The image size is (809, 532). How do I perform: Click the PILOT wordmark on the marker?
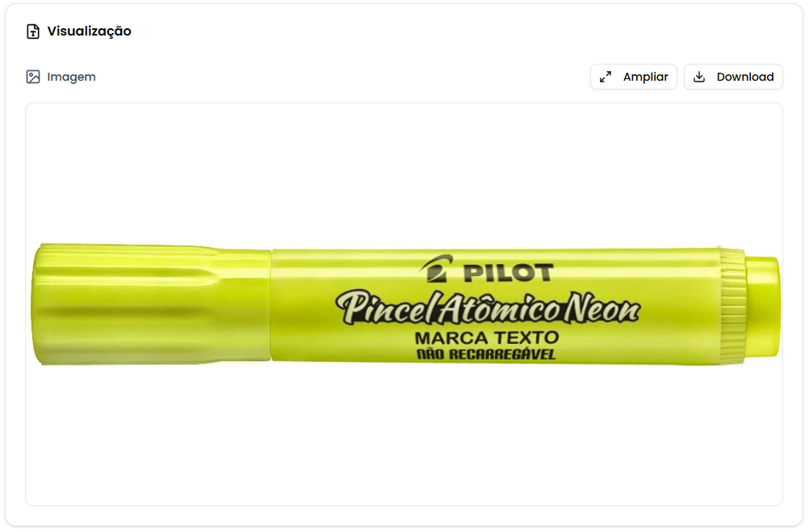[508, 273]
